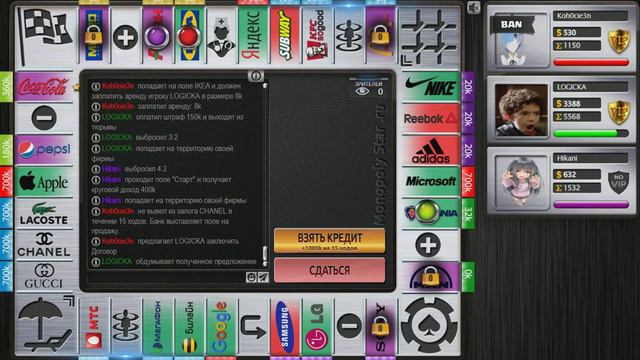Select the KFC company cell
The width and height of the screenshot is (640, 360).
coord(317,36)
